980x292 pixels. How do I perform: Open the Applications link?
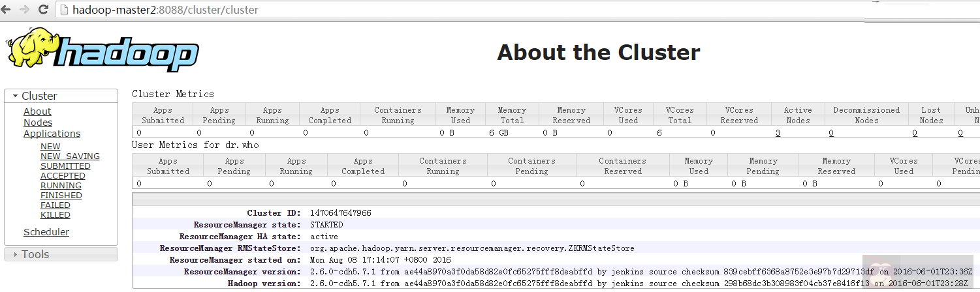[52, 134]
